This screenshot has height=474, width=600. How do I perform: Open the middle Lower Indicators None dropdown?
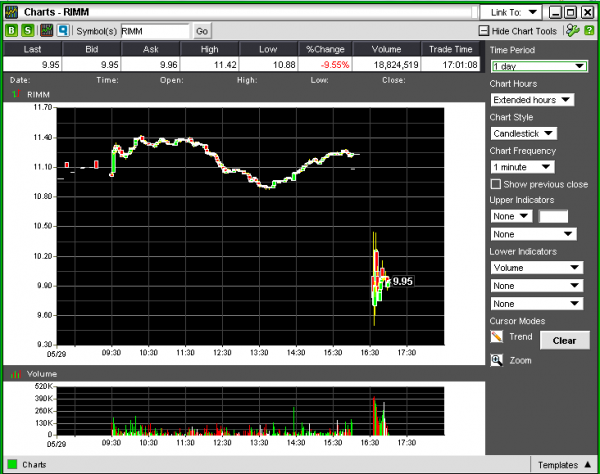pyautogui.click(x=537, y=286)
